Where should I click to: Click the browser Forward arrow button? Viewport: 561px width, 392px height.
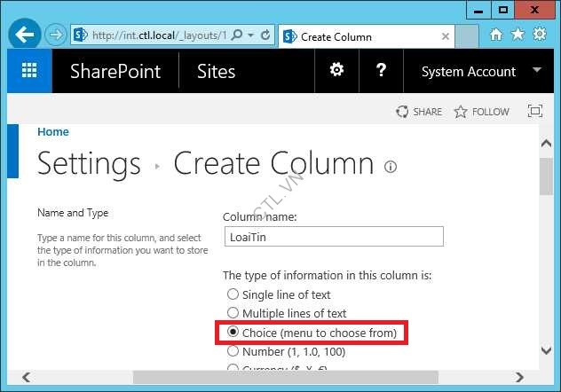point(55,35)
